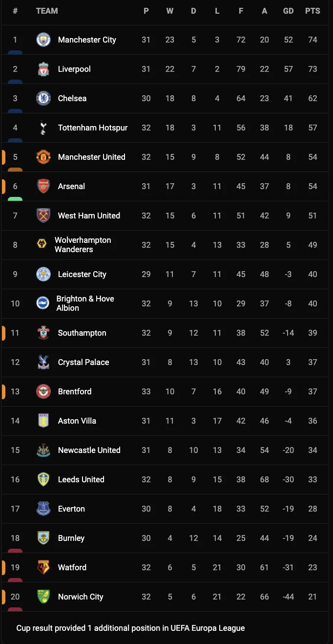Open the Leicester City team page
The image size is (333, 644).
coord(82,274)
